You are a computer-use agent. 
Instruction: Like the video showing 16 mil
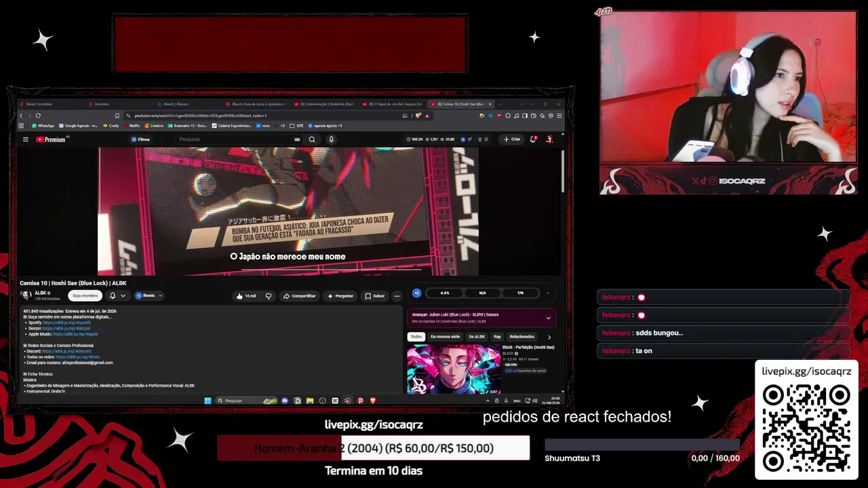point(245,296)
